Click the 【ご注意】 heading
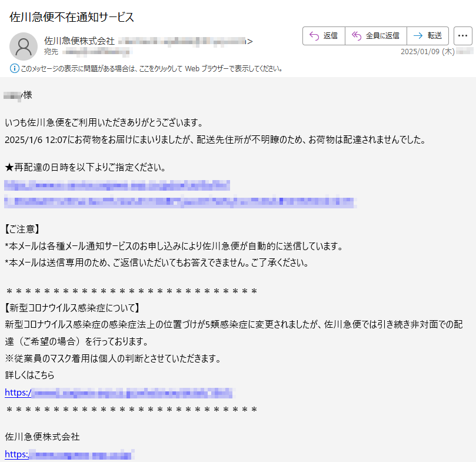 [x=22, y=229]
